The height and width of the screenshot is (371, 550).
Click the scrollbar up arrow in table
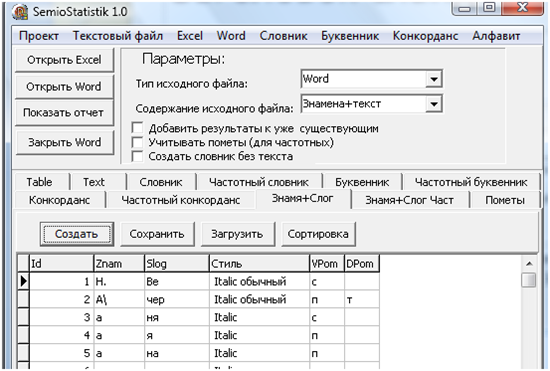tap(529, 263)
